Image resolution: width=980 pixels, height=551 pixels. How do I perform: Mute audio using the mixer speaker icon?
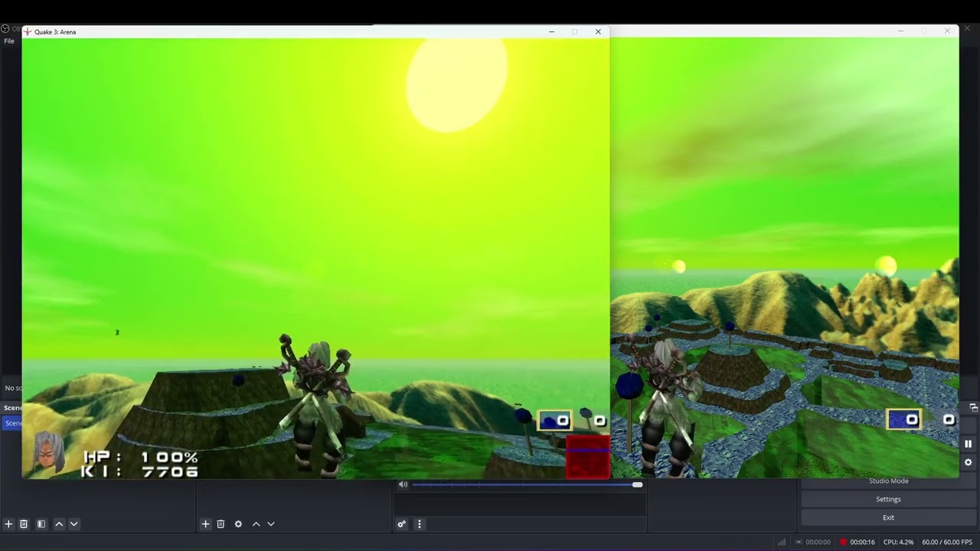tap(403, 484)
